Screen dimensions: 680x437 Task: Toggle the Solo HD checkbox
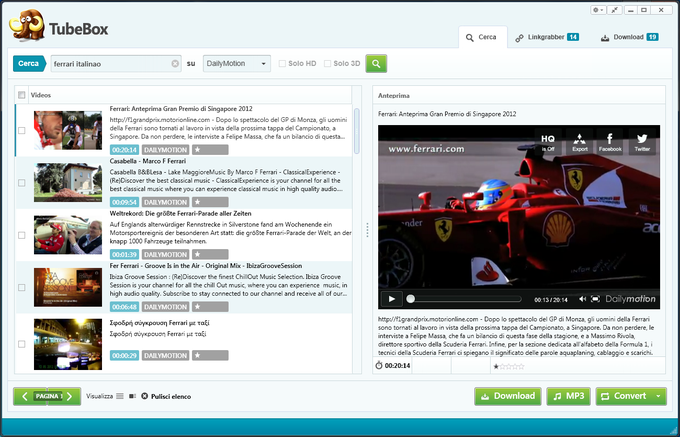click(282, 64)
